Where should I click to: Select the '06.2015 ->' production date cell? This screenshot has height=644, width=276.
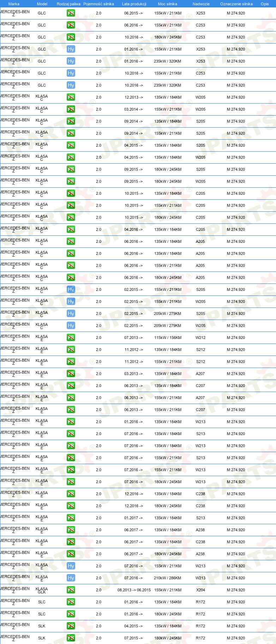click(133, 13)
